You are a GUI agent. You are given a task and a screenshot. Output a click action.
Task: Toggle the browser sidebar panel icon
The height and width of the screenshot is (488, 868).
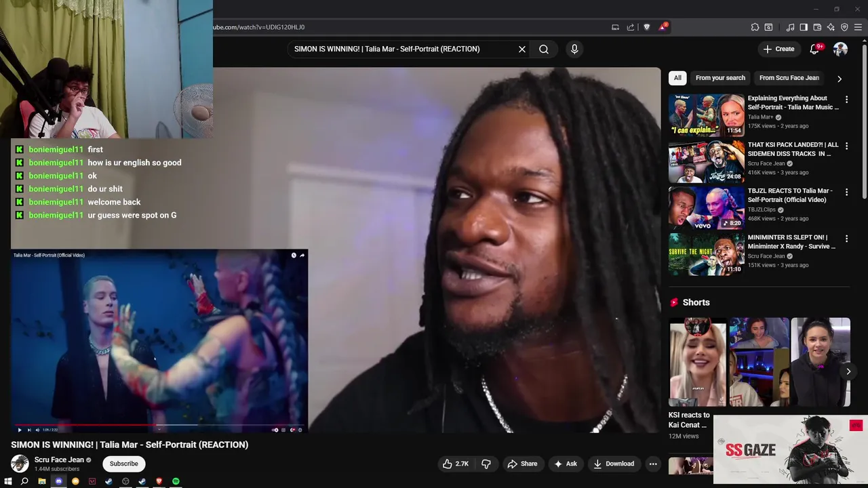(804, 27)
